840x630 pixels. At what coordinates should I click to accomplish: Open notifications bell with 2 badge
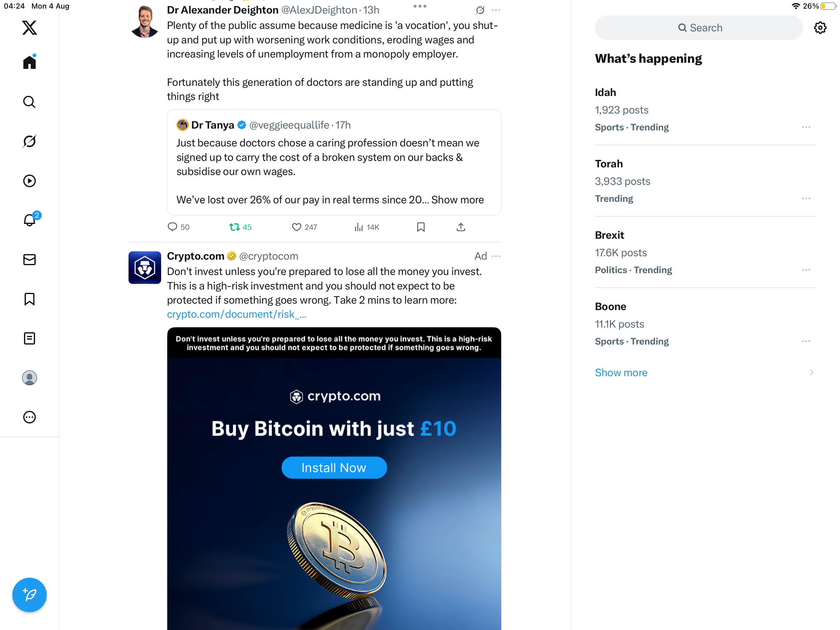pyautogui.click(x=29, y=220)
